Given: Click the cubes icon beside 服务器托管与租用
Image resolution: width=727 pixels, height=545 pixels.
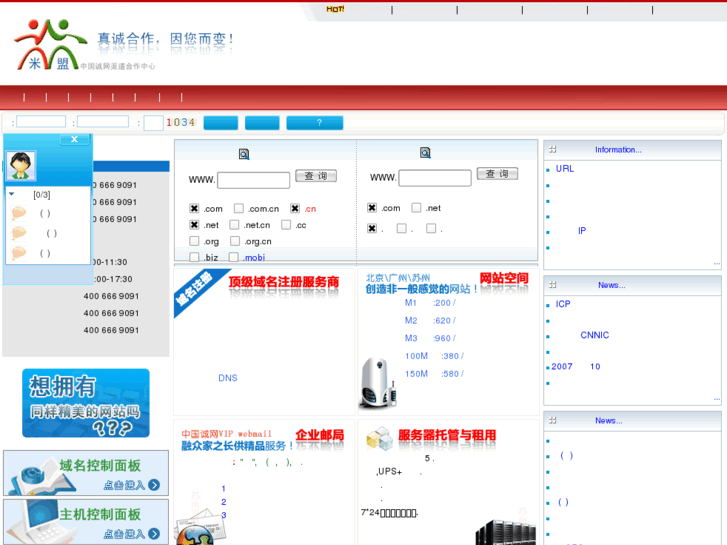Looking at the screenshot, I should tap(380, 438).
